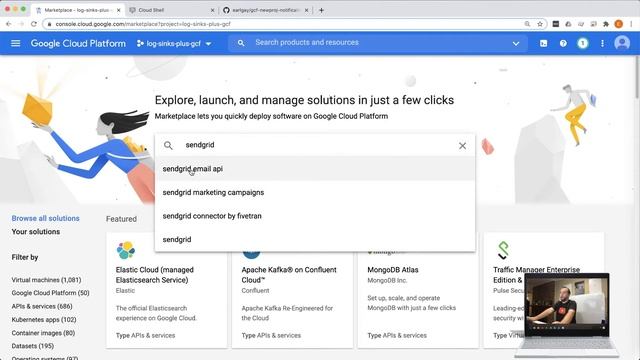Click the browser address bar URL

point(143,24)
